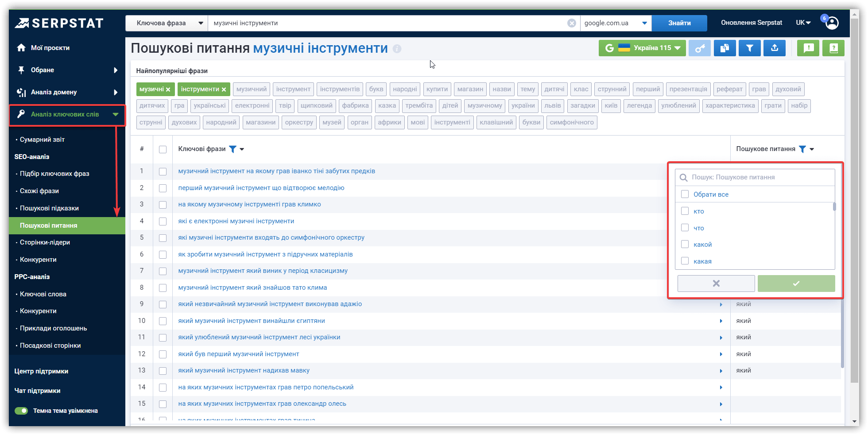
Task: Open the Ключова фраза search type dropdown
Action: pos(167,23)
